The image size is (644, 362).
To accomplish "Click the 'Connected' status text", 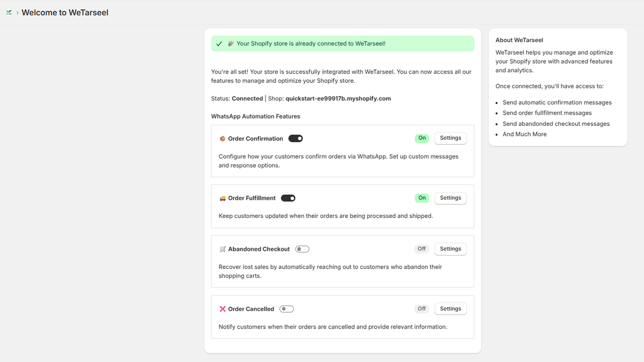I will click(x=247, y=99).
